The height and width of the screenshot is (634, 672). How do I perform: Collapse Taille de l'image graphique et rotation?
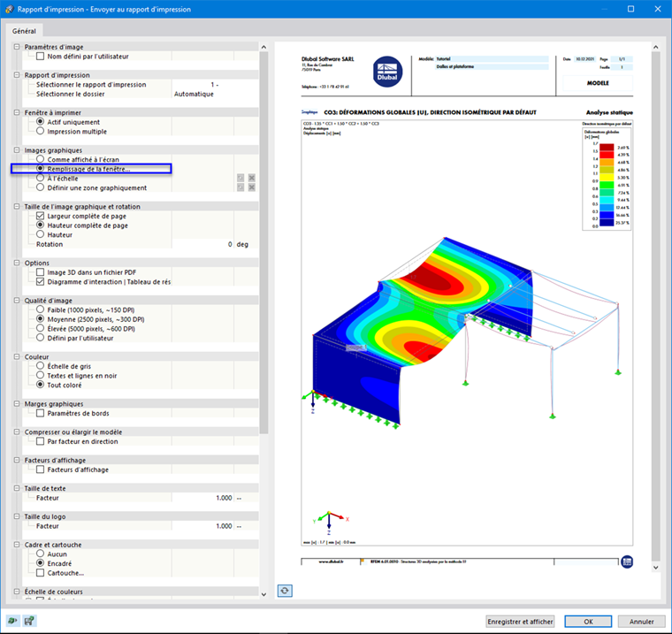pos(17,206)
